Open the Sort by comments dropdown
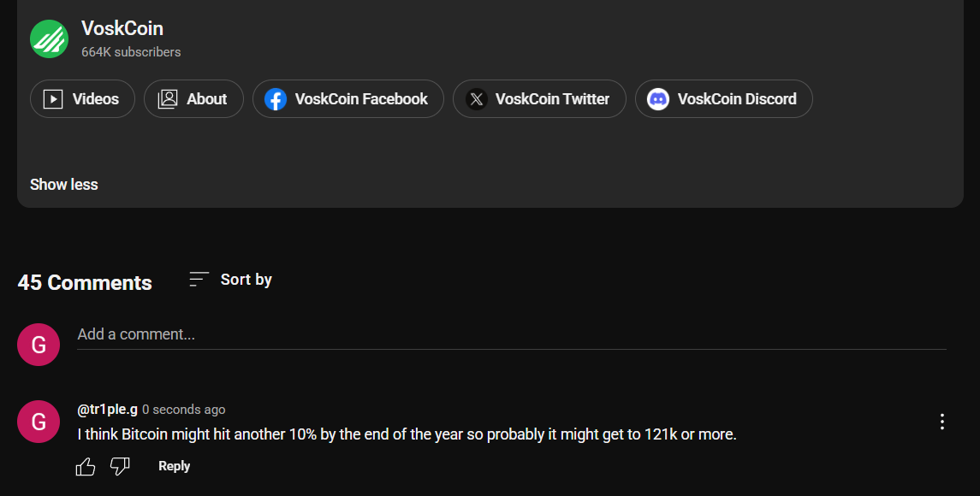Image resolution: width=980 pixels, height=496 pixels. click(230, 280)
